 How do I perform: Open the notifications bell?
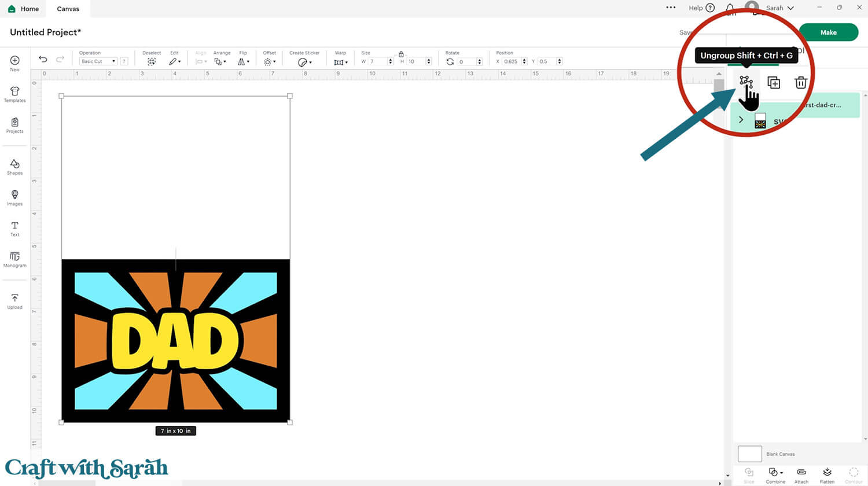pos(730,8)
